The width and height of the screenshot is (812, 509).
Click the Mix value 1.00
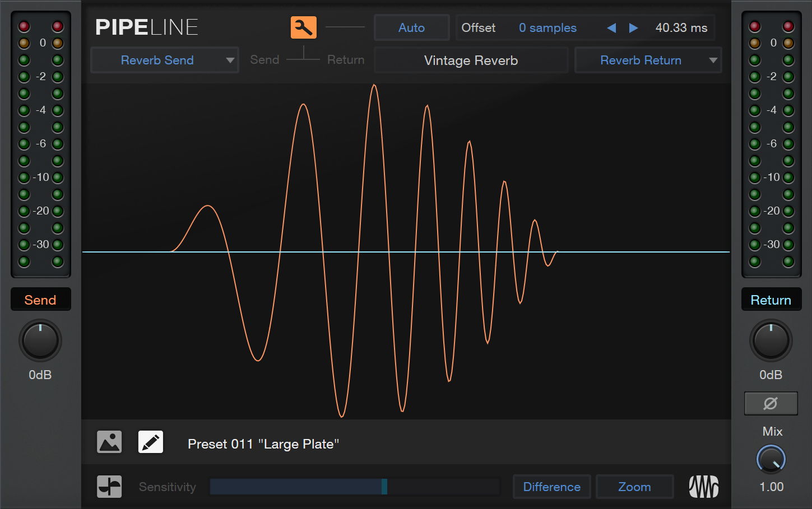pyautogui.click(x=771, y=487)
